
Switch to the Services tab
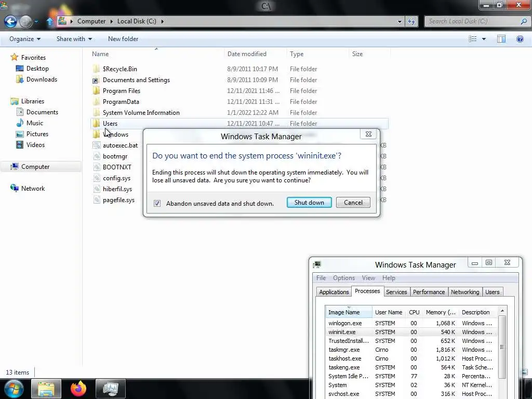tap(396, 292)
